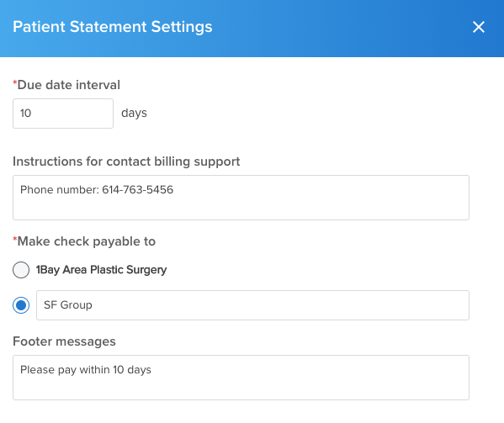Place cursor on phone number 614-763-5456 text
The image size is (504, 423).
tap(138, 190)
